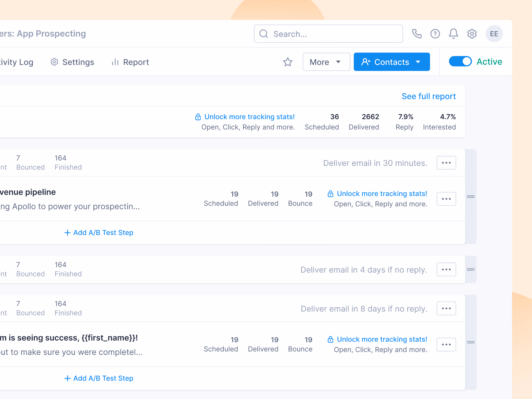
Task: Open options menu for revenue pipeline email
Action: point(446,199)
